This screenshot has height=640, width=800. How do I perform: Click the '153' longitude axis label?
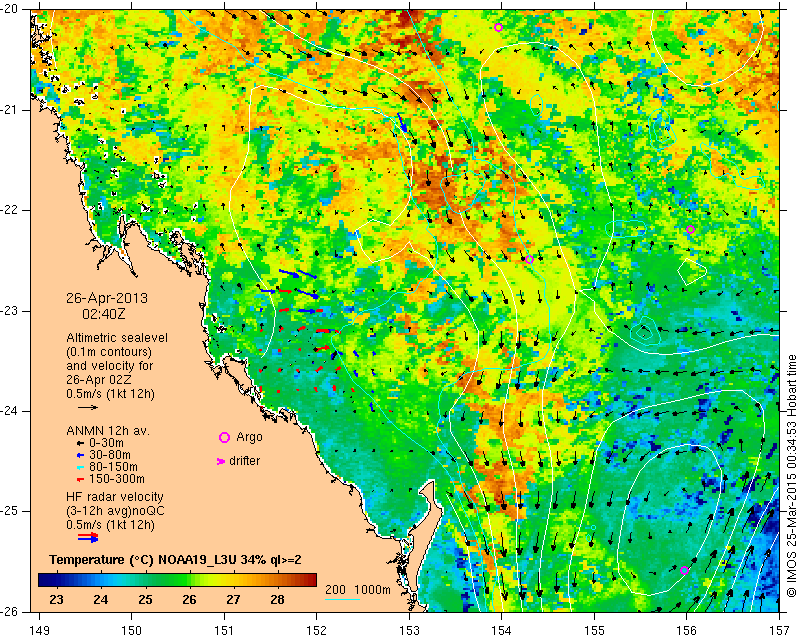click(409, 630)
